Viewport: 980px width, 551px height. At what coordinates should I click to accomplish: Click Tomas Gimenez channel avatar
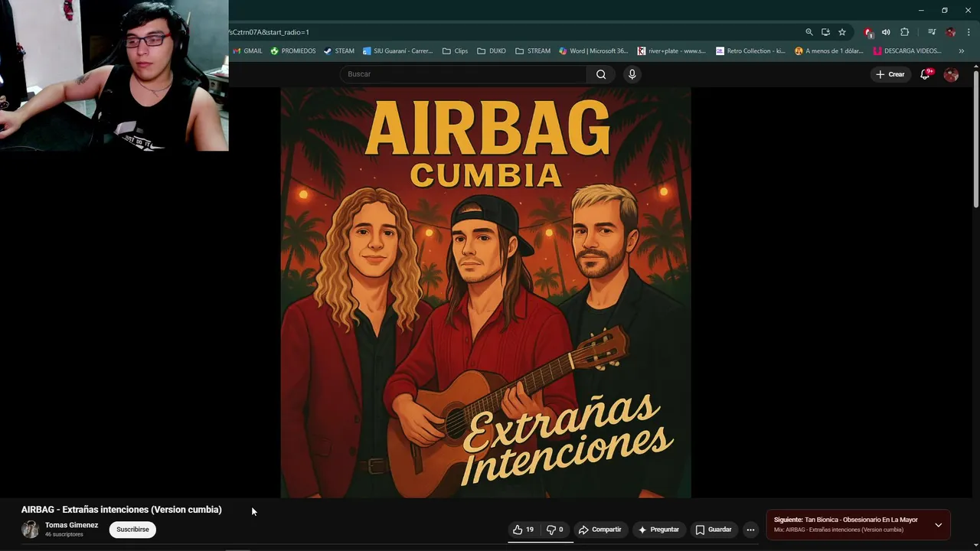click(x=30, y=530)
